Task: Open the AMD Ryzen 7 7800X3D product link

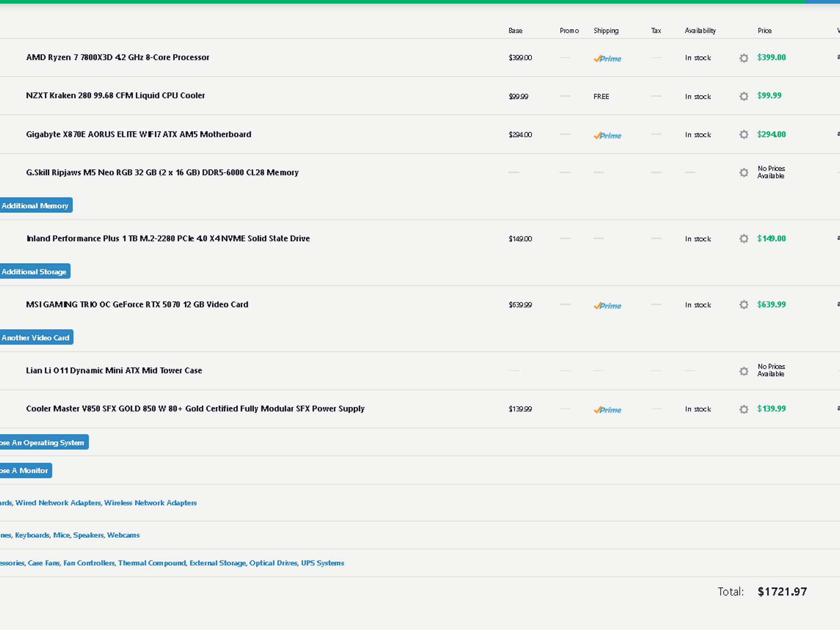Action: tap(118, 57)
